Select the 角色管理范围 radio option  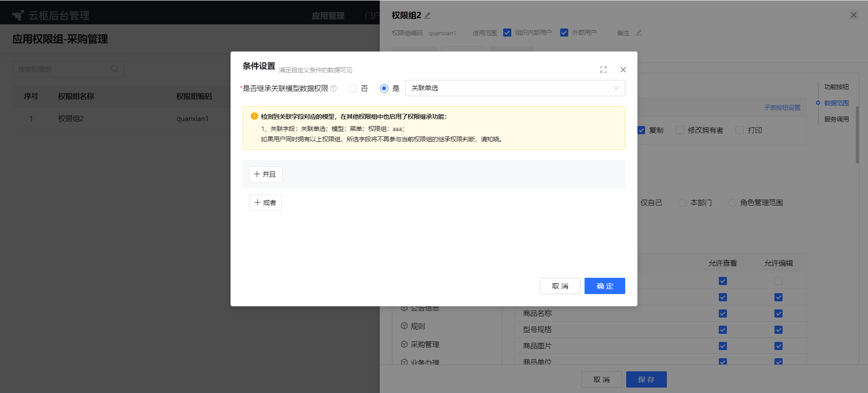tap(732, 203)
